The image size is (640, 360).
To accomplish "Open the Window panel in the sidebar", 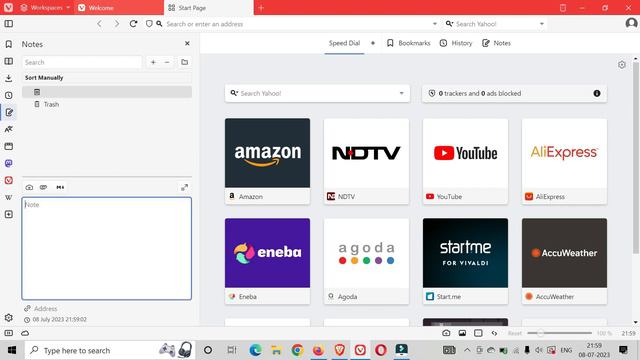I will click(9, 146).
